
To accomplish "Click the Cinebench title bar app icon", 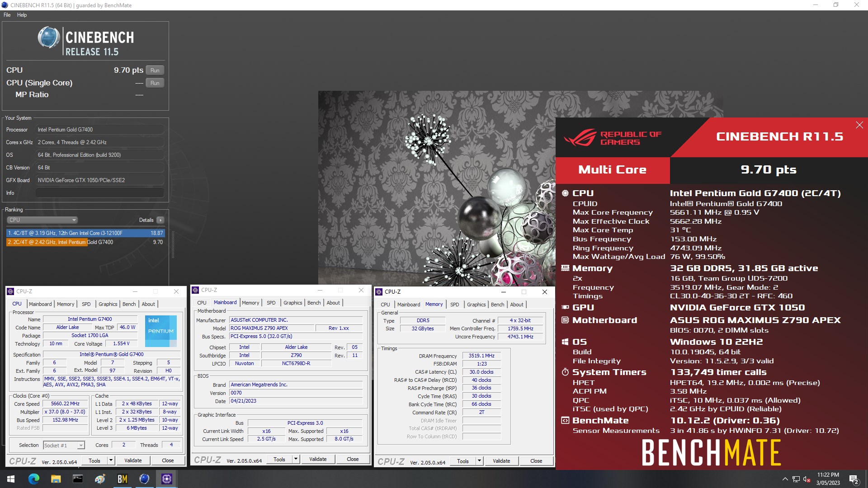I will (5, 5).
